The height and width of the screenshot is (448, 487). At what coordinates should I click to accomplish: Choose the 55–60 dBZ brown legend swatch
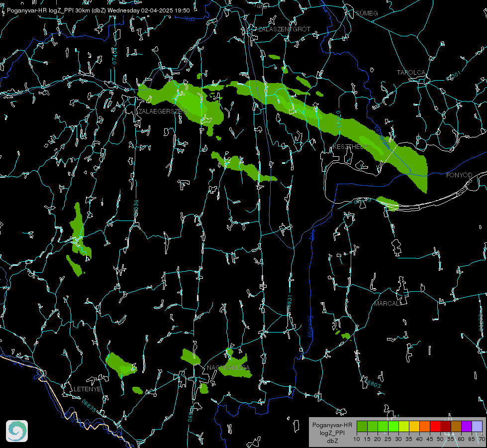point(456,426)
